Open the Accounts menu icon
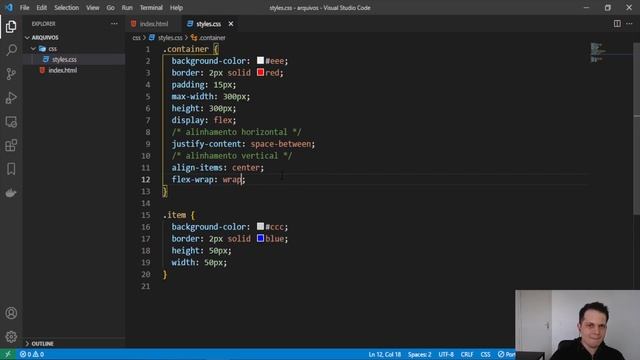This screenshot has width=640, height=360. tap(11, 313)
